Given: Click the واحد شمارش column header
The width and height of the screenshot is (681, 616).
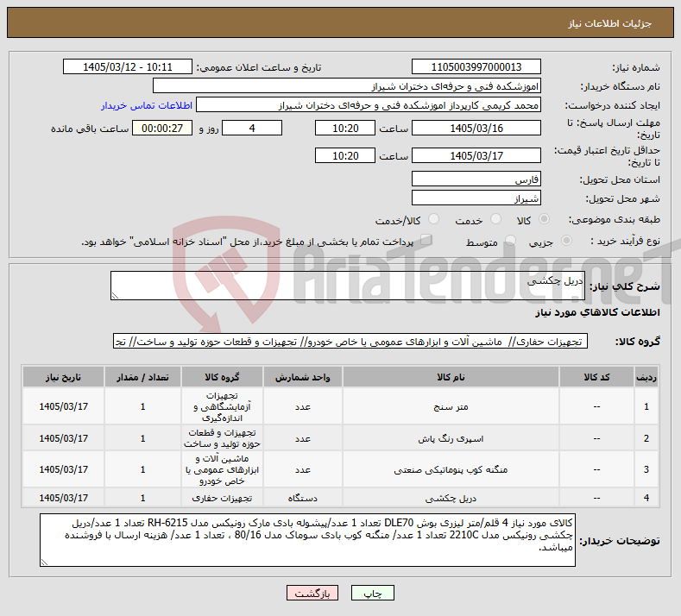Looking at the screenshot, I should point(302,377).
